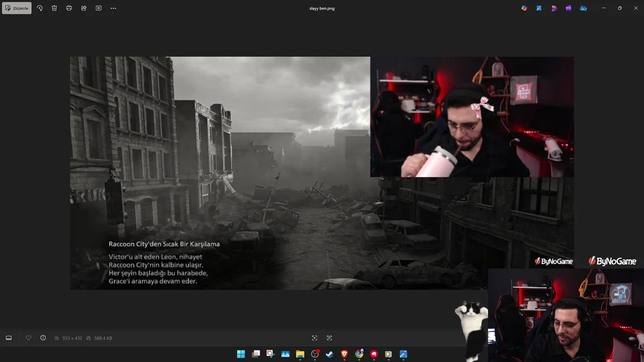This screenshot has width=644, height=362.
Task: Open Brave browser from the taskbar
Action: click(345, 354)
